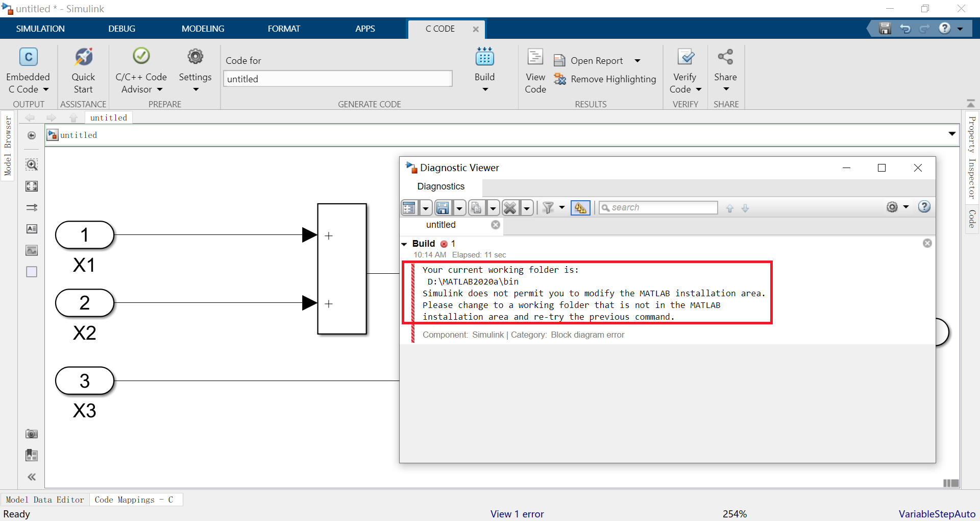Fit the diagram to view
The height and width of the screenshot is (521, 980).
[x=32, y=186]
